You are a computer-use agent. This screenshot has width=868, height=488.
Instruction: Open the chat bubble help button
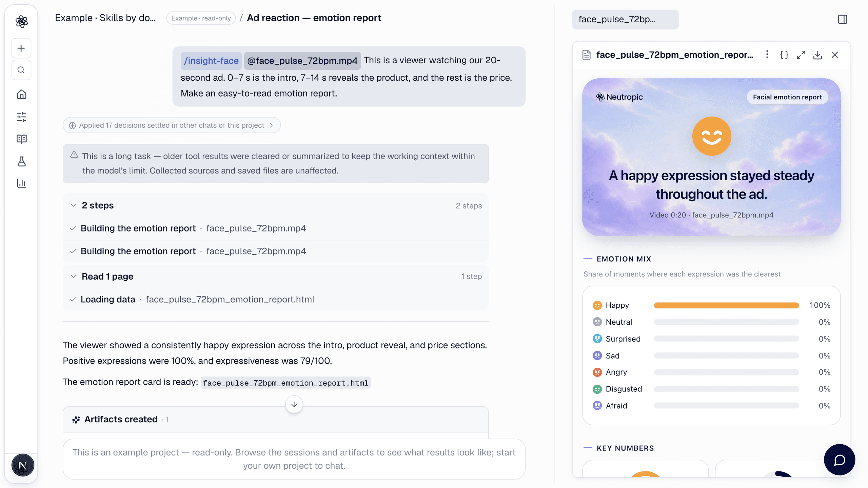coord(840,460)
